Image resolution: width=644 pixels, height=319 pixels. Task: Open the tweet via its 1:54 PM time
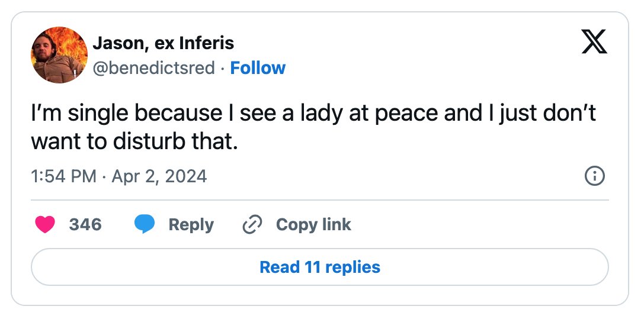63,176
